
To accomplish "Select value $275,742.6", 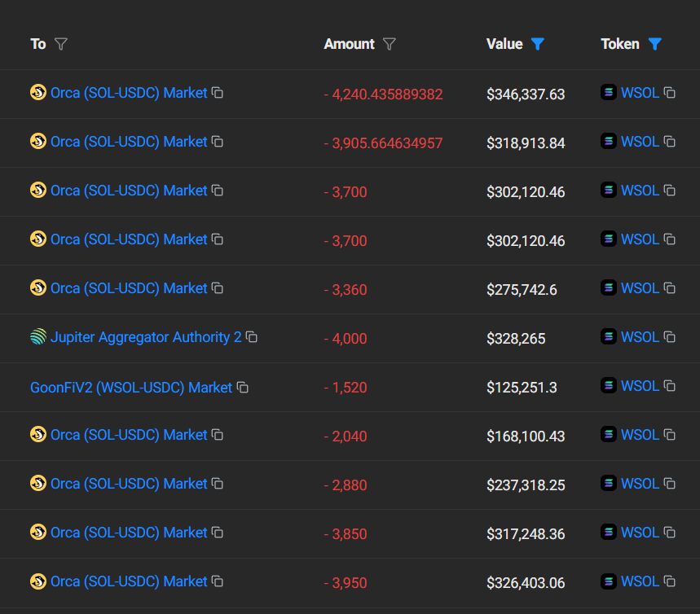I will click(522, 290).
